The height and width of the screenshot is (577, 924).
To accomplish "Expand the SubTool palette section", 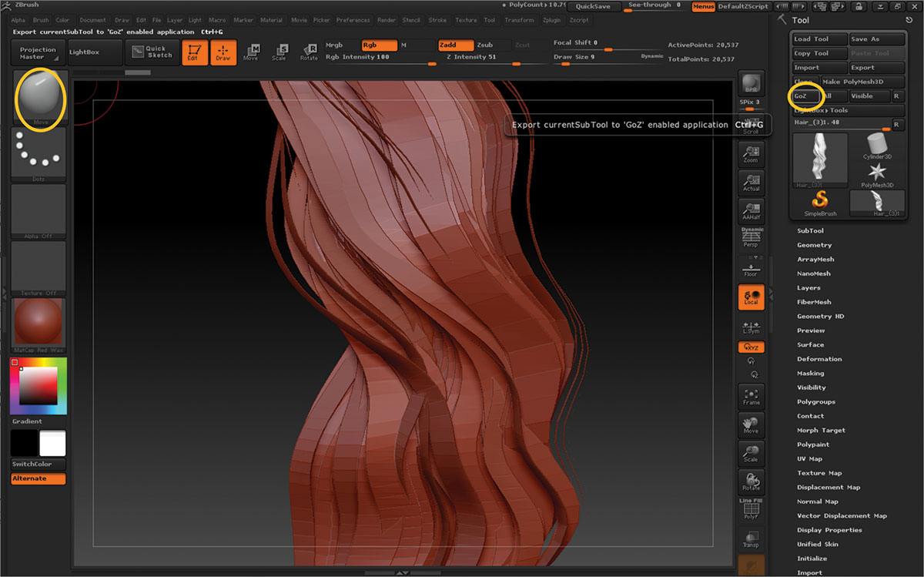I will (810, 231).
